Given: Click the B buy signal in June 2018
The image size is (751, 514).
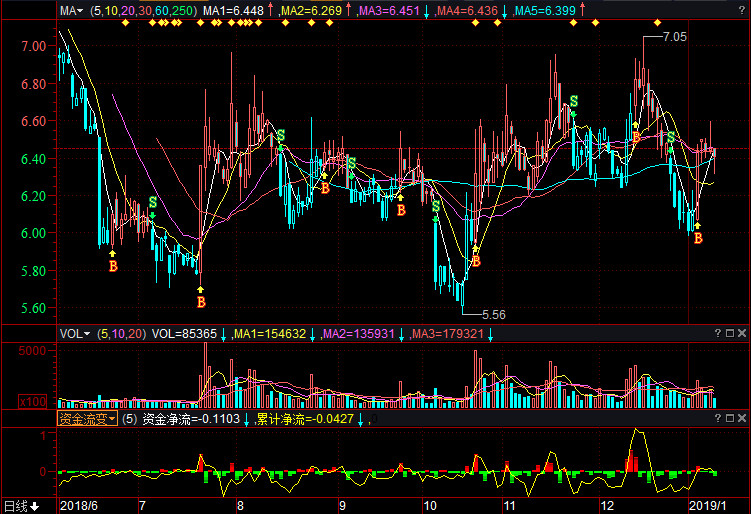Looking at the screenshot, I should [113, 266].
